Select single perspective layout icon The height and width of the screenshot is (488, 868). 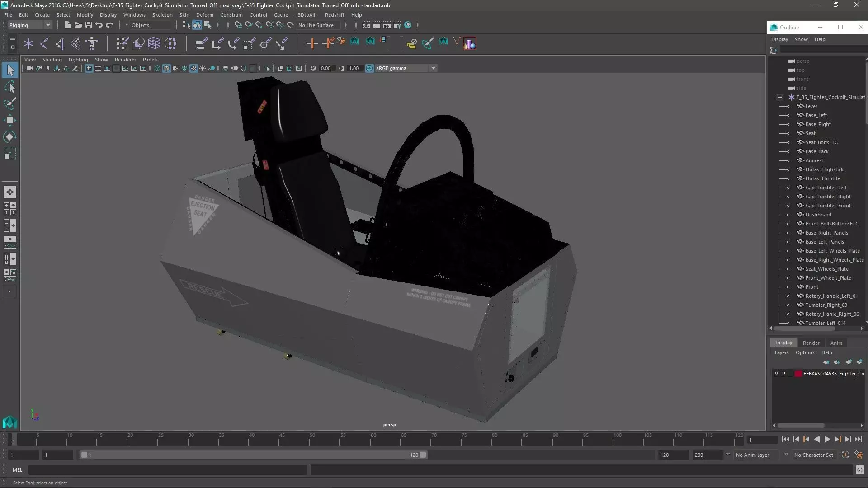coord(9,192)
